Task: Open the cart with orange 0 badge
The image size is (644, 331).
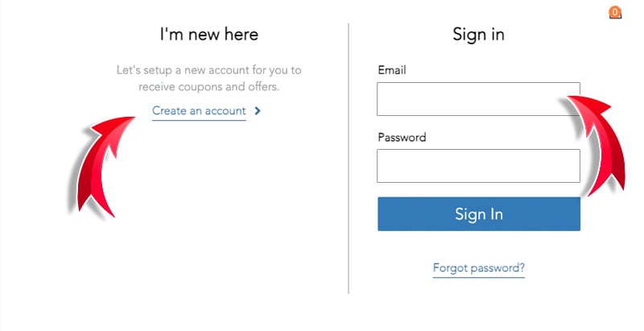Action: click(615, 12)
